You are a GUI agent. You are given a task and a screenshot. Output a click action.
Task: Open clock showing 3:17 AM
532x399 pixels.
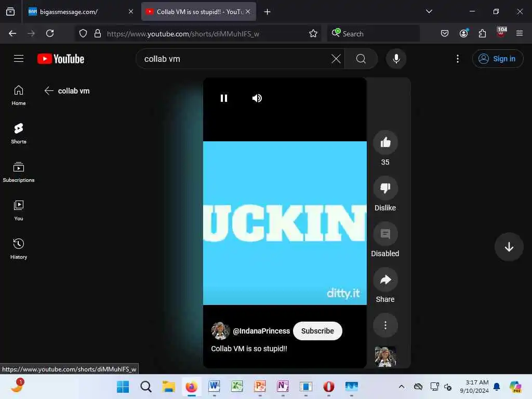coord(474,387)
